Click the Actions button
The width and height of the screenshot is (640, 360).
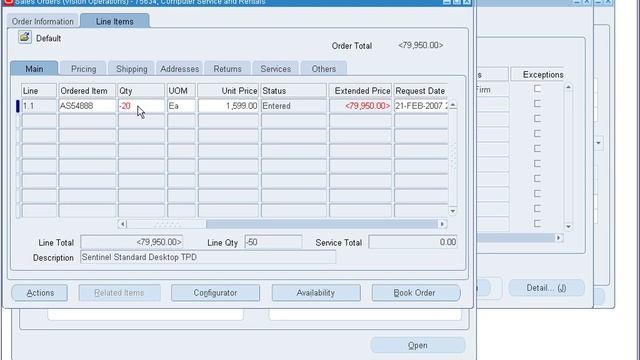coord(40,293)
